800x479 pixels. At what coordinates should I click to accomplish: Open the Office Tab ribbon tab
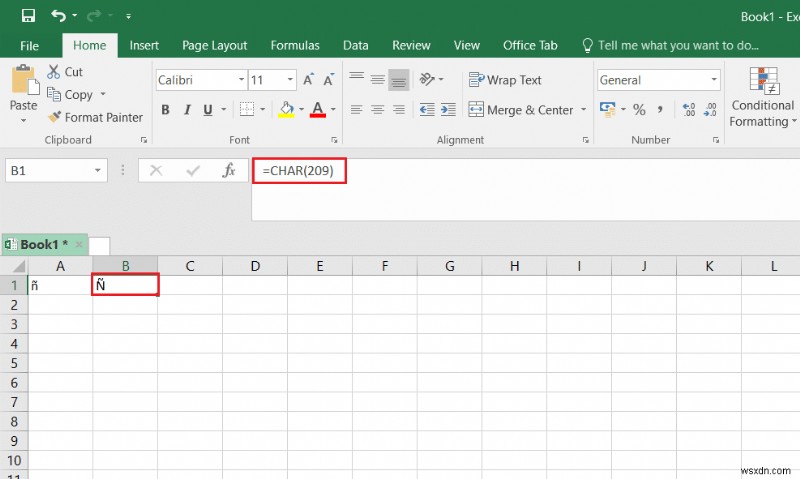(x=530, y=45)
